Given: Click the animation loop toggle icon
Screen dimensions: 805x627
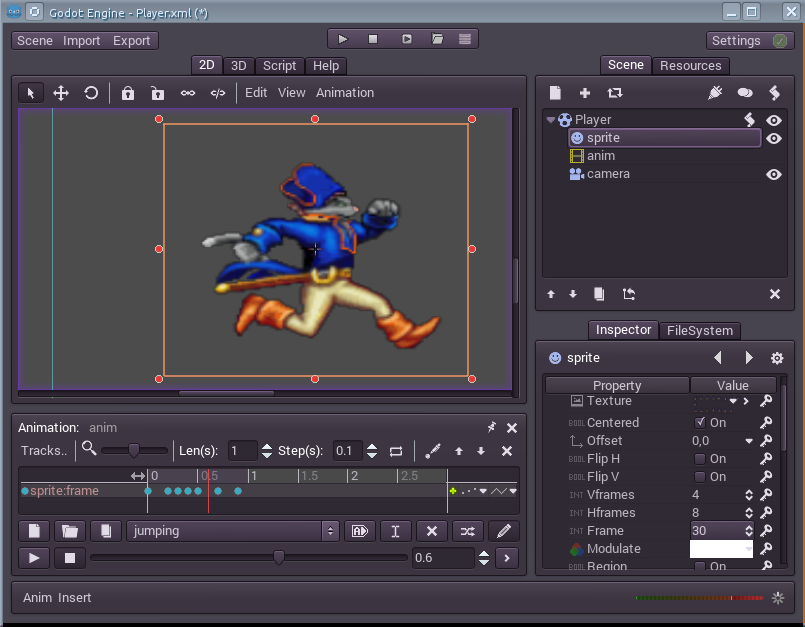Looking at the screenshot, I should 396,451.
